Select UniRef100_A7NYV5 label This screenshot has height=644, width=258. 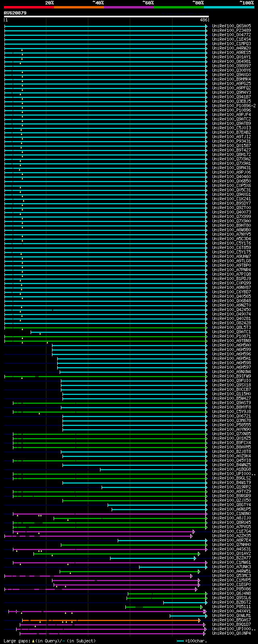click(231, 234)
